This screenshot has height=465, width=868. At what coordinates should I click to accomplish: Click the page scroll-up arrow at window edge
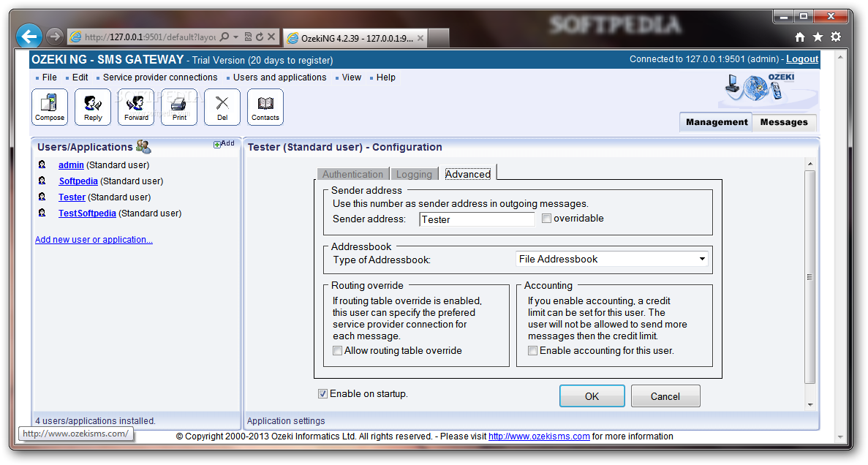click(841, 57)
